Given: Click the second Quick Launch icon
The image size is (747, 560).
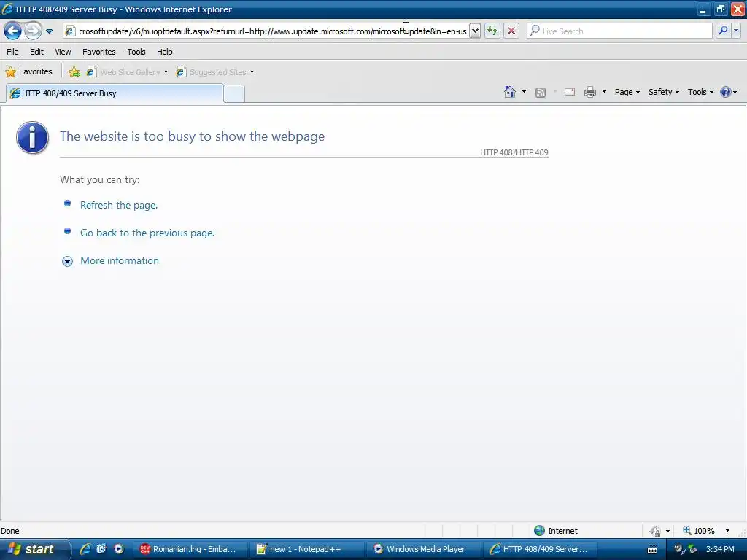Looking at the screenshot, I should point(101,549).
